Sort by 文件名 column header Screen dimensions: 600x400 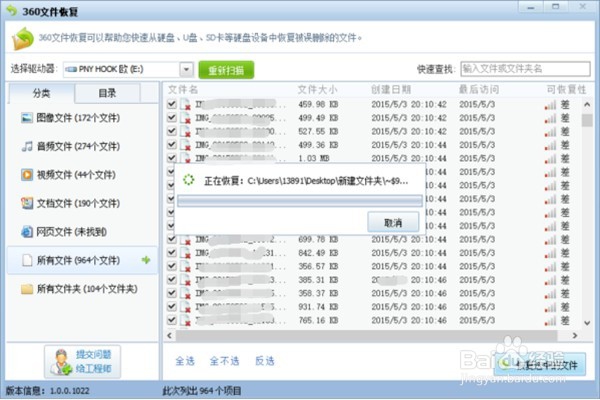coord(183,90)
